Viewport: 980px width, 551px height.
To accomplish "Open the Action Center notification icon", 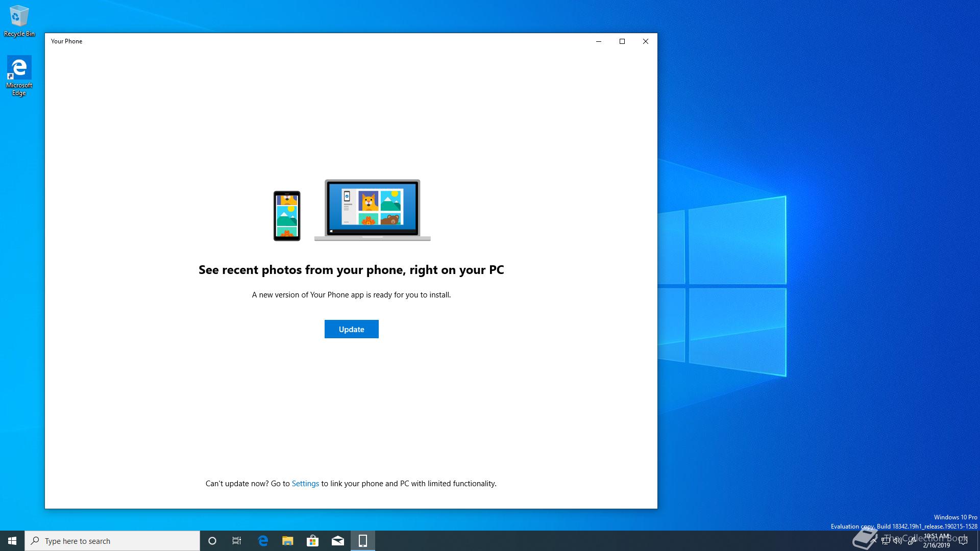I will (x=963, y=541).
